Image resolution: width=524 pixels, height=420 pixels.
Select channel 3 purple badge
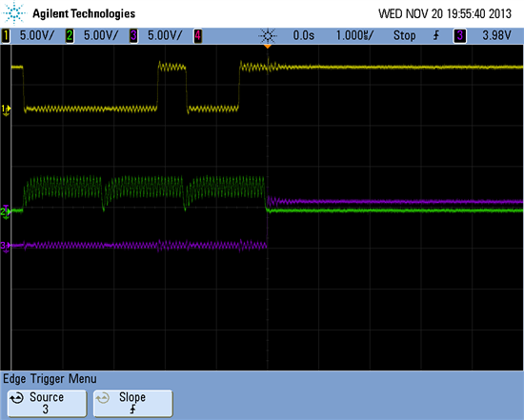tap(133, 36)
